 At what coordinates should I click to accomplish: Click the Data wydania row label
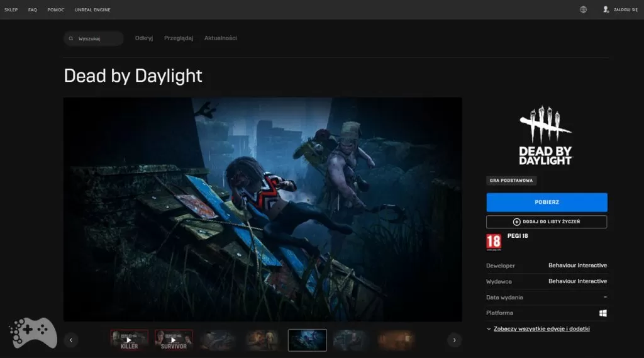[504, 297]
